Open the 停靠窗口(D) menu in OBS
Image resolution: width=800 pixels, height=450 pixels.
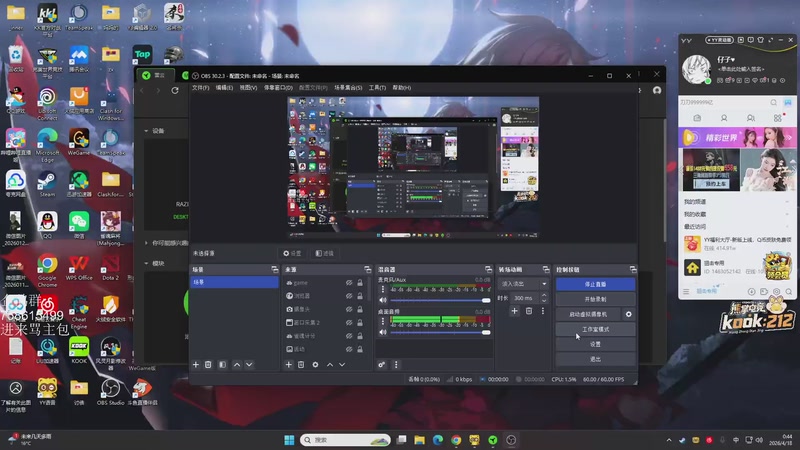tap(278, 88)
